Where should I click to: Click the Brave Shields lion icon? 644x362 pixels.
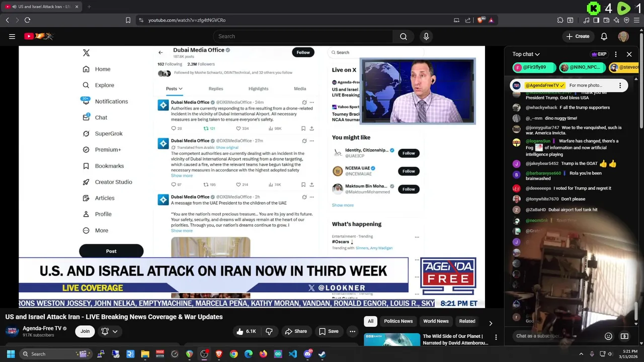coord(481,20)
